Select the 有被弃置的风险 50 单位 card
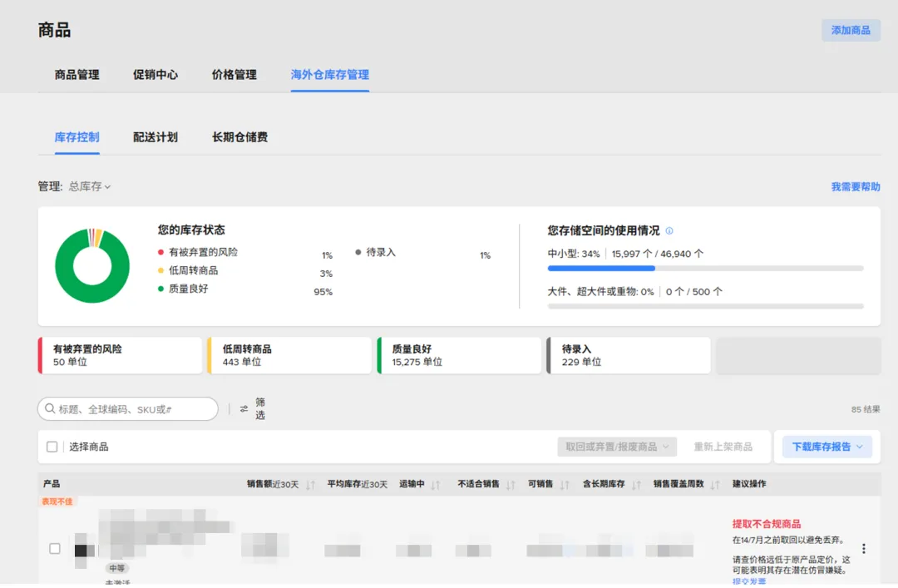 120,355
